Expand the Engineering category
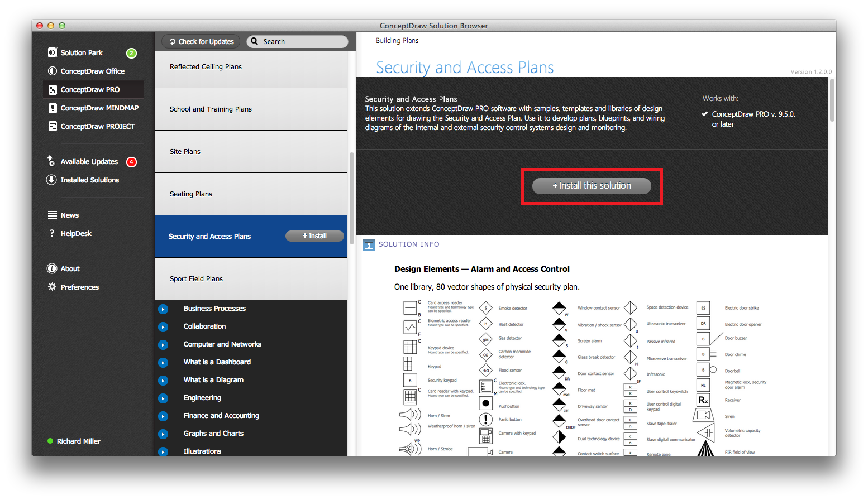 (x=163, y=398)
